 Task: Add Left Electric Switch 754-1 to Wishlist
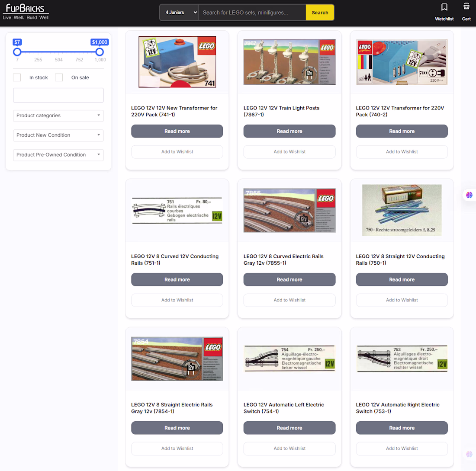click(289, 449)
